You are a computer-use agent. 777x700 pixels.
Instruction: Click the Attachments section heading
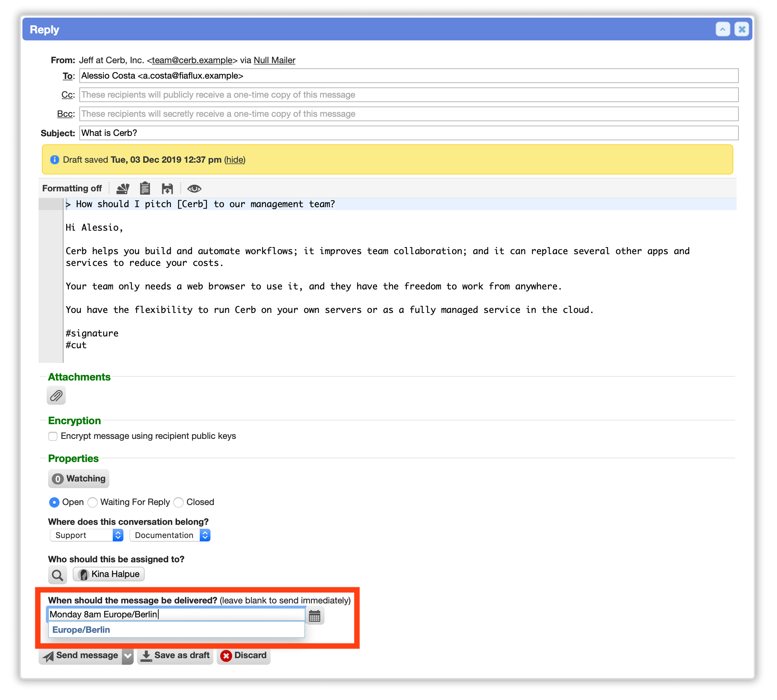pos(79,377)
